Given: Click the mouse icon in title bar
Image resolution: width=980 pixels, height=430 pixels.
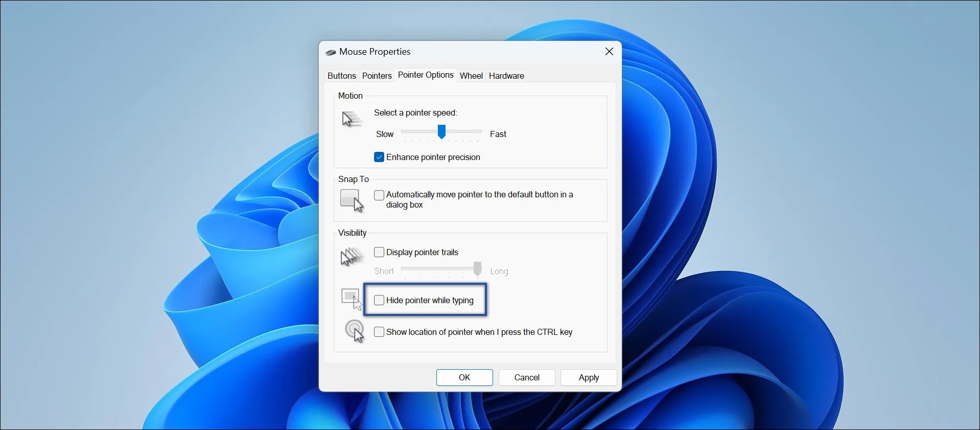Looking at the screenshot, I should 331,52.
